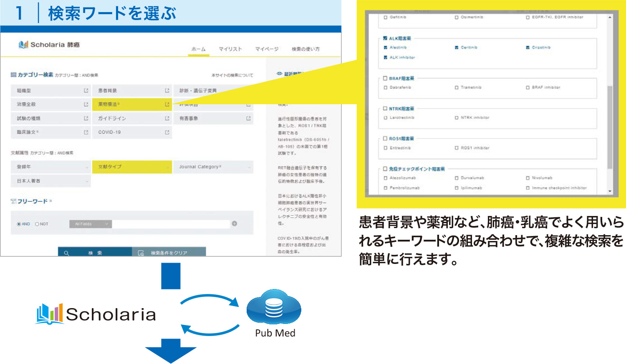Click the scroll-up arrow in drug list
The width and height of the screenshot is (626, 364).
click(x=610, y=17)
